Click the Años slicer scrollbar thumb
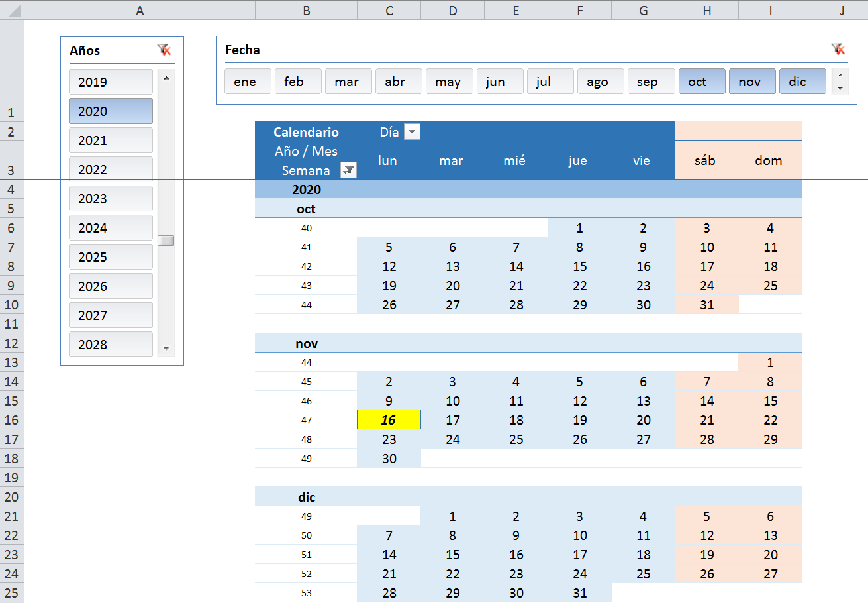Screen dimensions: 868x603 [x=166, y=241]
